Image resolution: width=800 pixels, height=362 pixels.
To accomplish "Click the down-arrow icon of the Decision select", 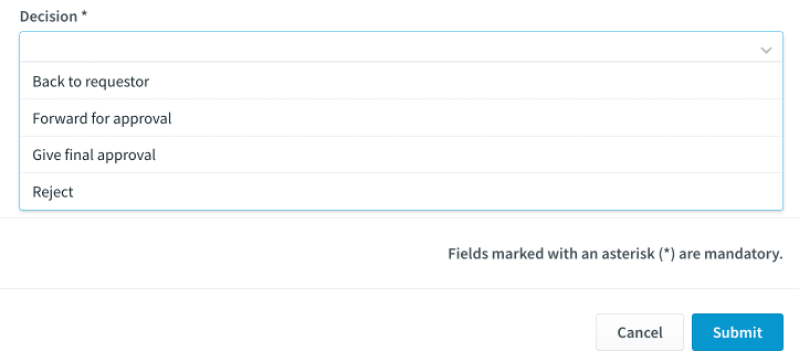I will coord(766,50).
